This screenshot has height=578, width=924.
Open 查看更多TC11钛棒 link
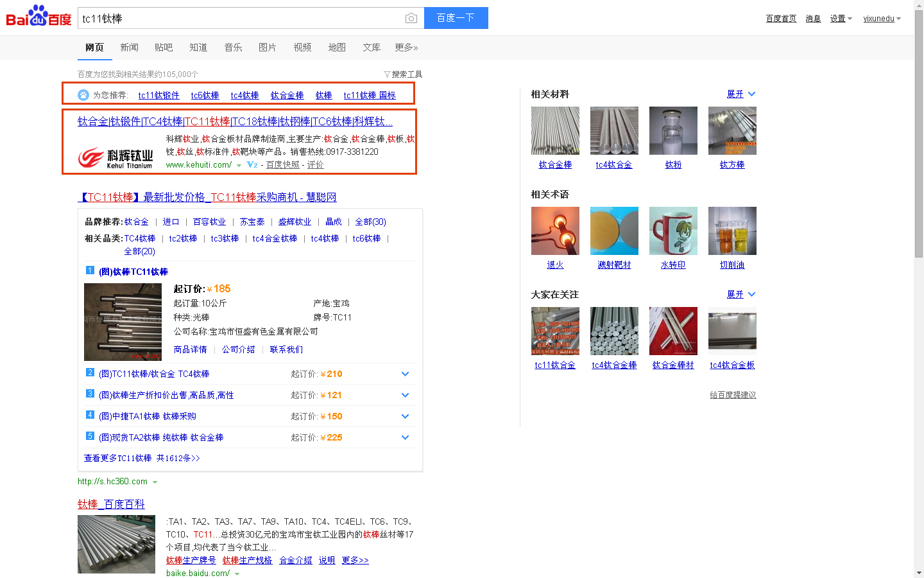click(142, 458)
